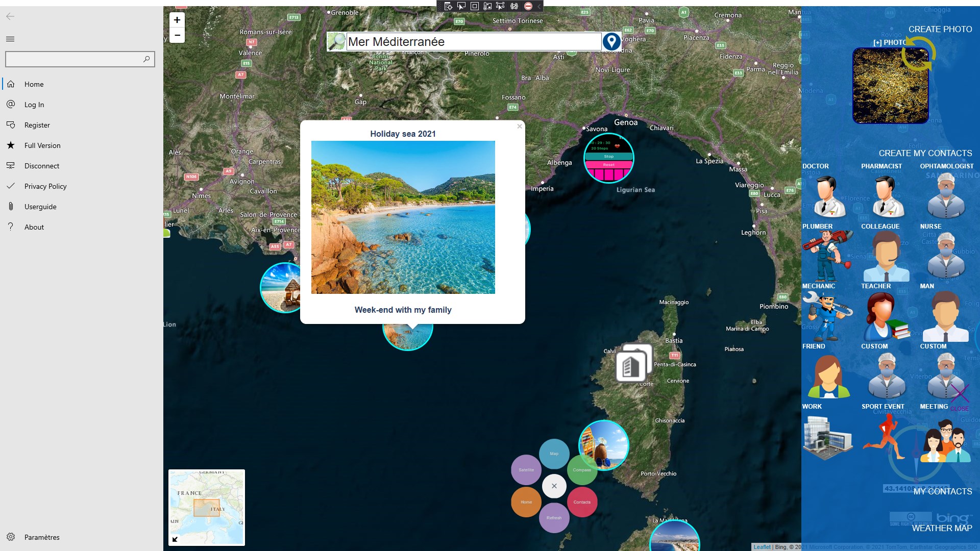
Task: Click the Mer Méditerranée search field
Action: 473,42
